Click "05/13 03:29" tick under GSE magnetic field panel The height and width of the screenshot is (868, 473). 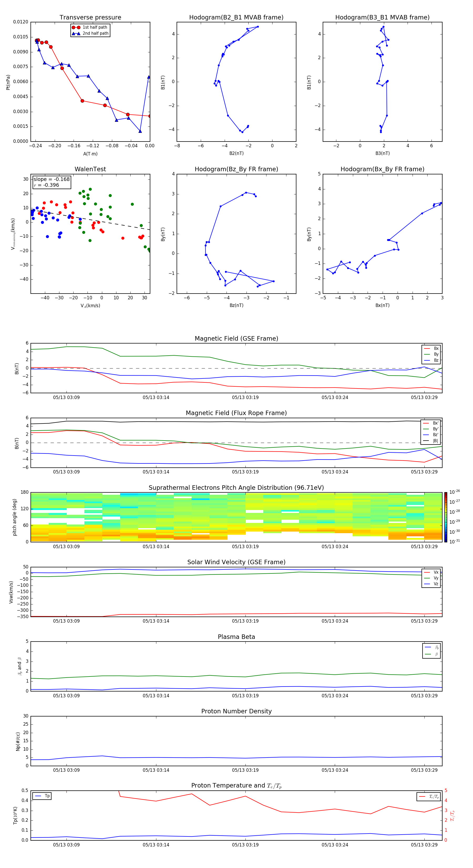(424, 398)
